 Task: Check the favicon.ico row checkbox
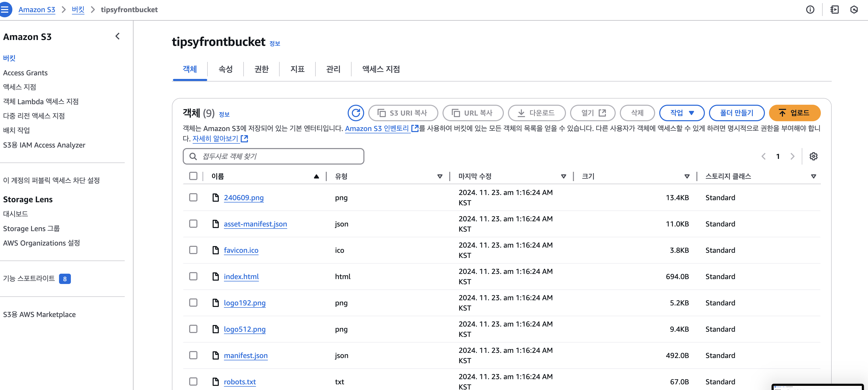[x=193, y=250]
